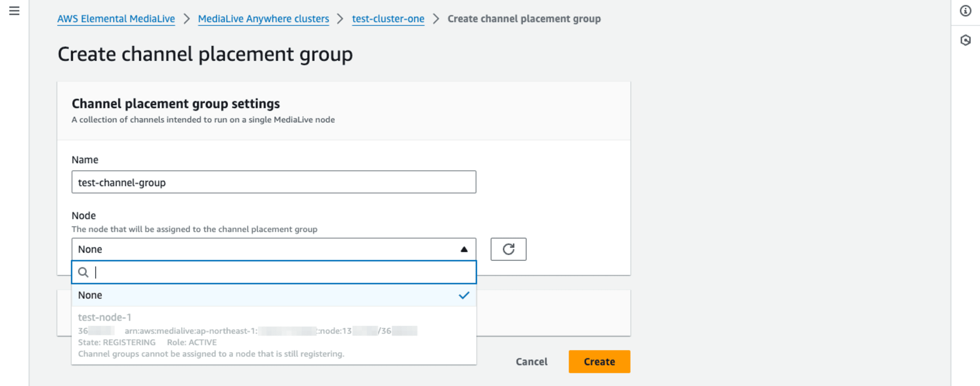Click the search magnifier icon in dropdown
Image resolution: width=980 pixels, height=386 pixels.
tap(83, 272)
